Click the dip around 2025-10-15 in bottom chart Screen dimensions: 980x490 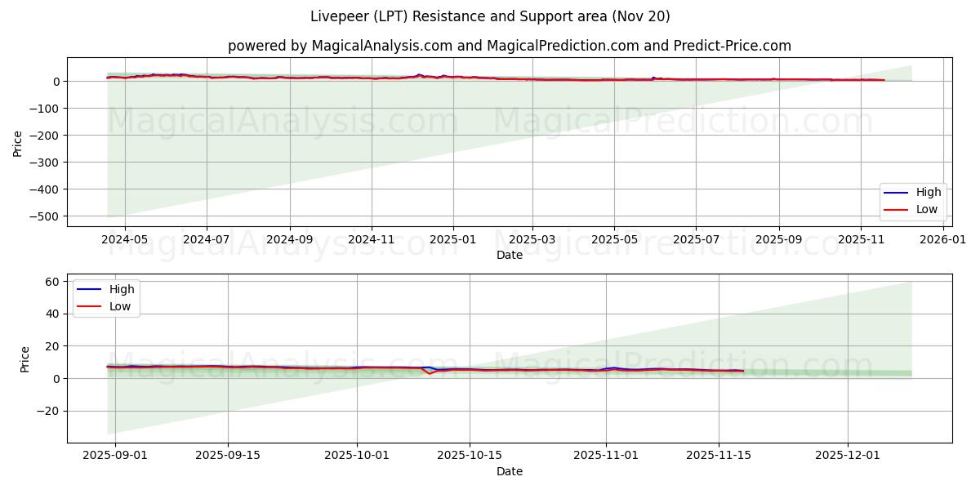pos(430,375)
